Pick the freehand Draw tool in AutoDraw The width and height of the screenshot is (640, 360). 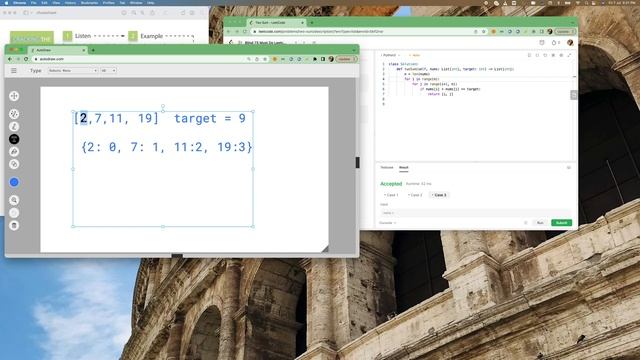(14, 127)
